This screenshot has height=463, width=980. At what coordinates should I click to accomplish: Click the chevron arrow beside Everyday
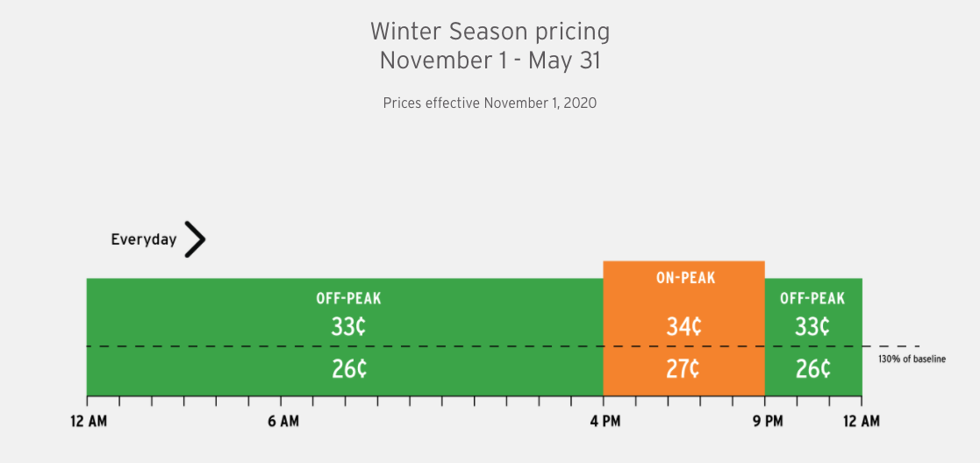click(195, 239)
